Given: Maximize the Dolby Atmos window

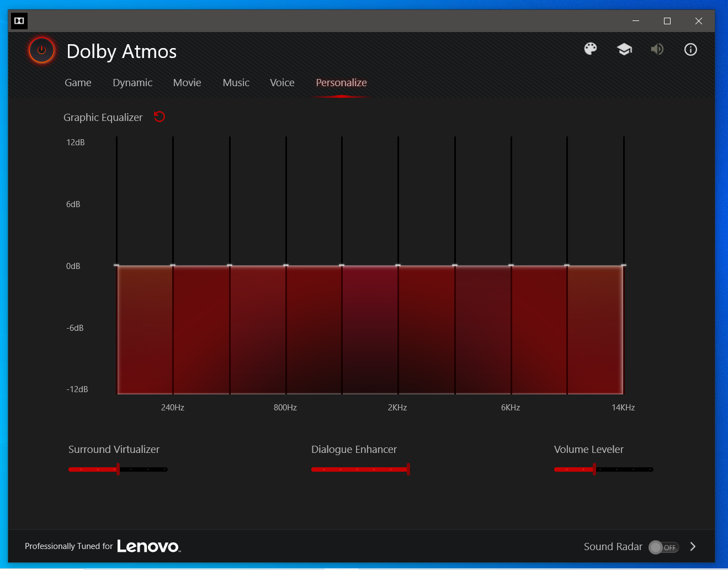Looking at the screenshot, I should point(667,21).
